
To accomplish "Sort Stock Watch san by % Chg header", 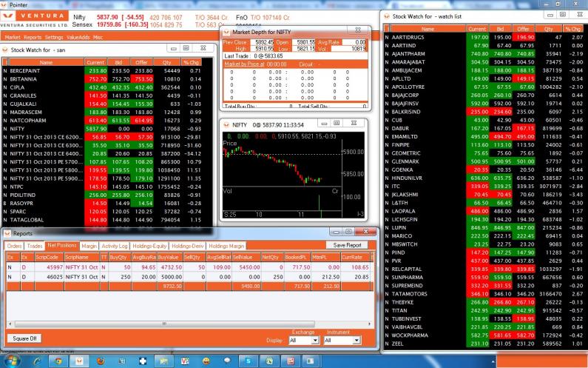I will [x=192, y=62].
